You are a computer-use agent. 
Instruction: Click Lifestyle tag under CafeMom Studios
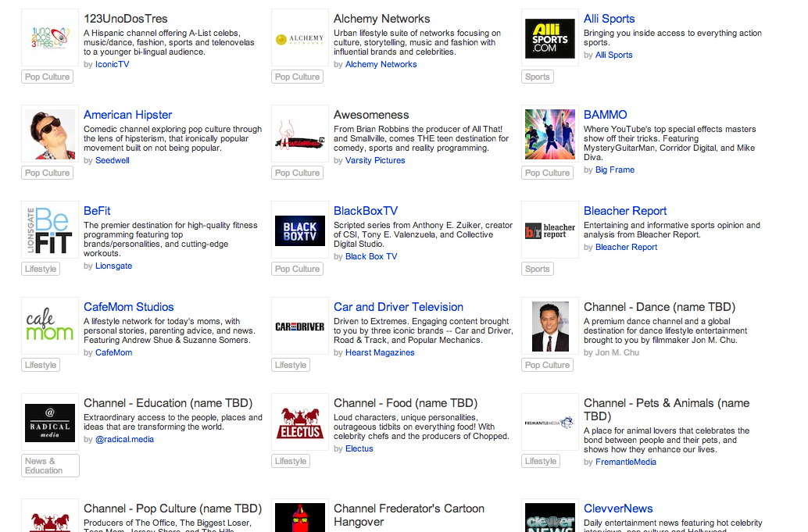(41, 365)
